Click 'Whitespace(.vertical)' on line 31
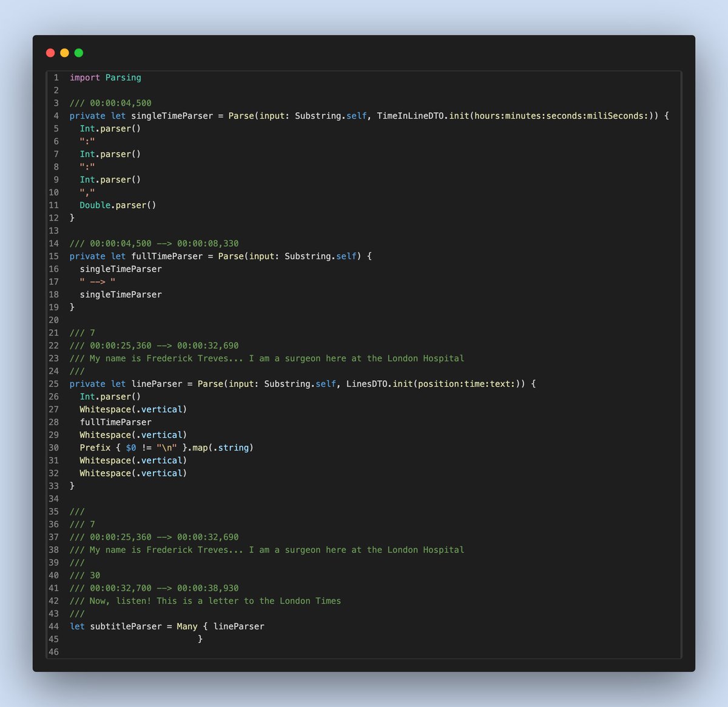Image resolution: width=728 pixels, height=707 pixels. [133, 460]
